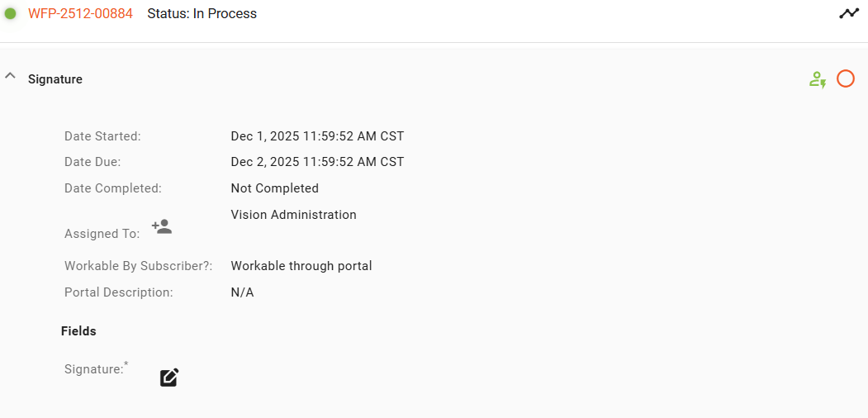Image resolution: width=868 pixels, height=418 pixels.
Task: Click the Fields heading
Action: click(78, 331)
